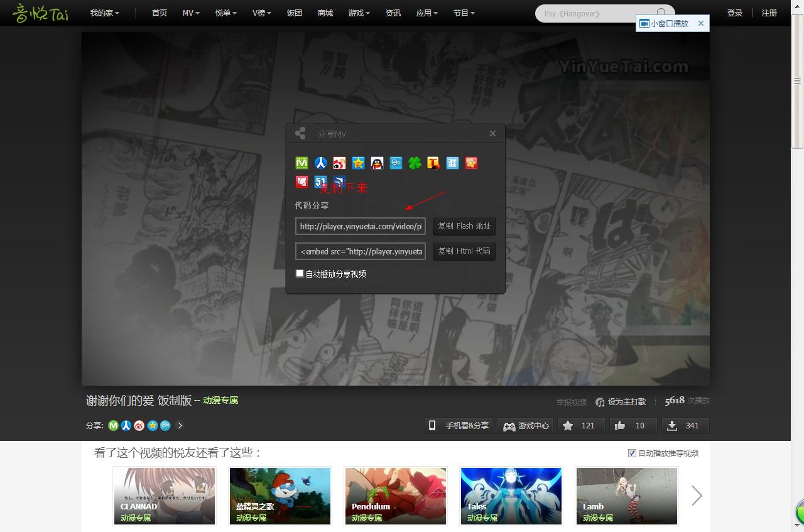The image size is (804, 532).
Task: Share MV to Tianya (涯) icon
Action: pyautogui.click(x=452, y=163)
